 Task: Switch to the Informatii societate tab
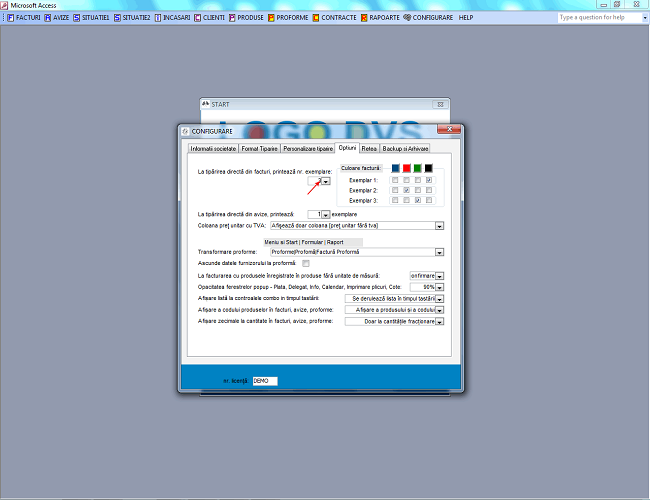click(x=213, y=148)
